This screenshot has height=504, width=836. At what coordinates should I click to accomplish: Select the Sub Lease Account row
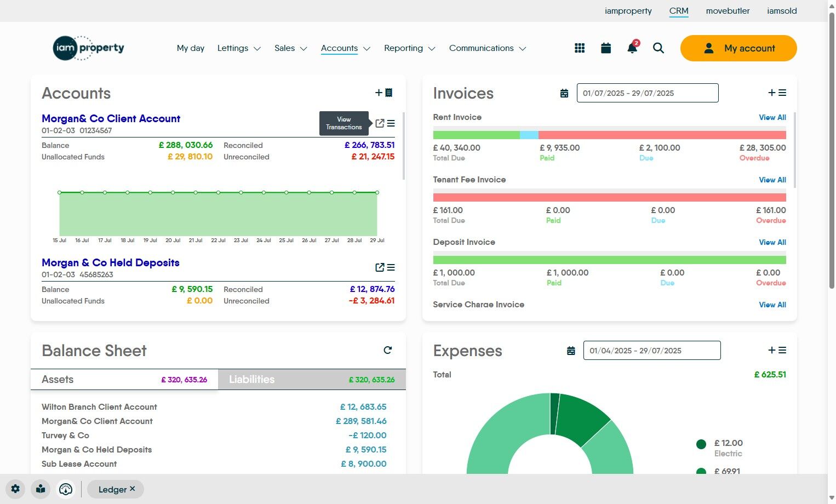click(214, 464)
